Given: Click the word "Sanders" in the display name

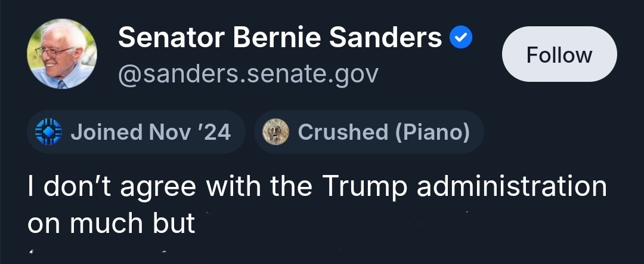Looking at the screenshot, I should [386, 38].
